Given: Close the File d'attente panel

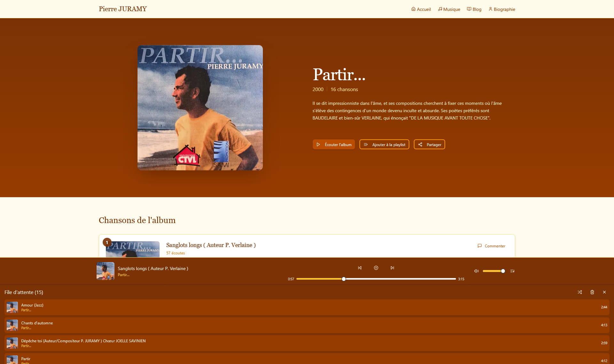Looking at the screenshot, I should point(604,292).
